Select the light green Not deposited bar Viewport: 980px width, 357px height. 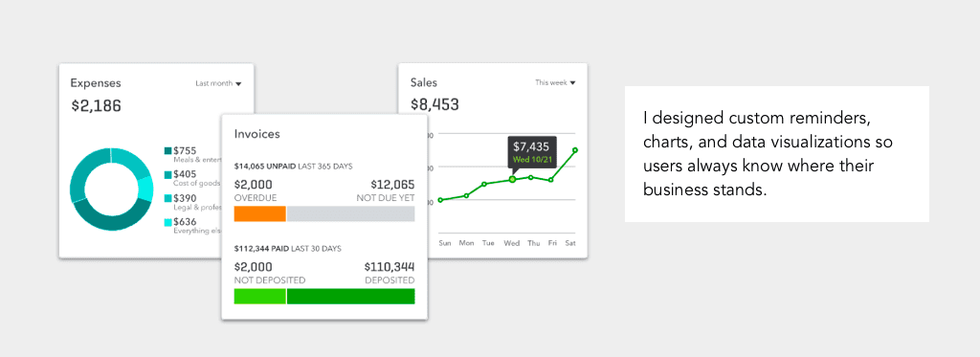[260, 297]
